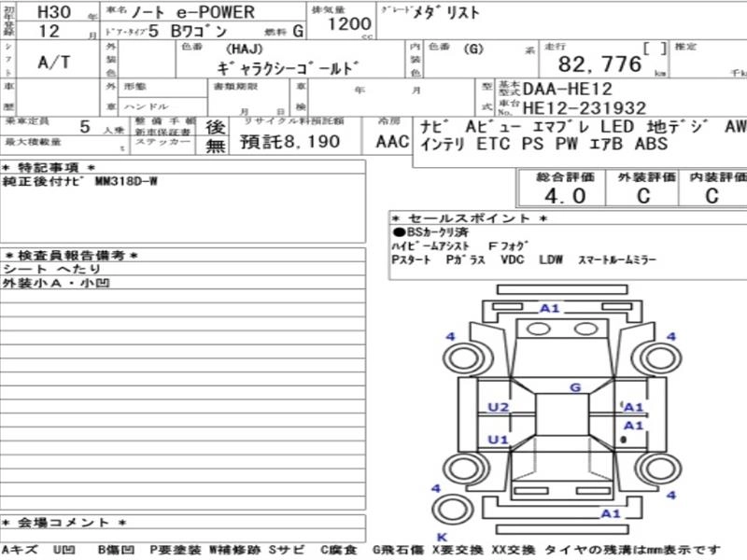Click the "会場コメント" header
The height and width of the screenshot is (560, 747).
(x=64, y=523)
